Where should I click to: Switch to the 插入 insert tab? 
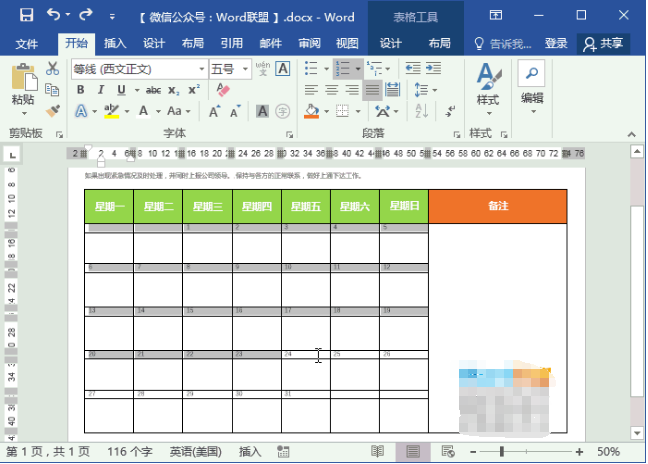pos(115,43)
